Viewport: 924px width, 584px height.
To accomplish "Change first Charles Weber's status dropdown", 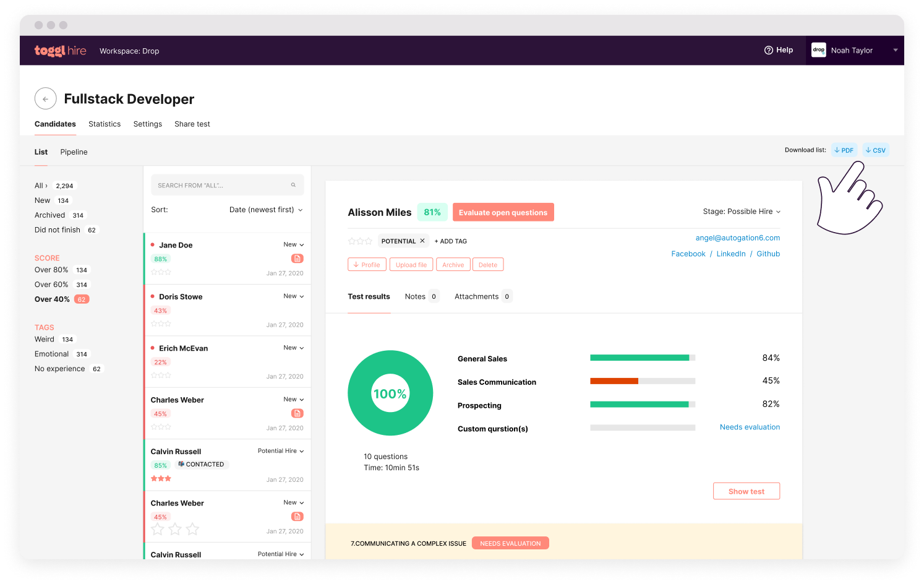I will click(x=294, y=400).
